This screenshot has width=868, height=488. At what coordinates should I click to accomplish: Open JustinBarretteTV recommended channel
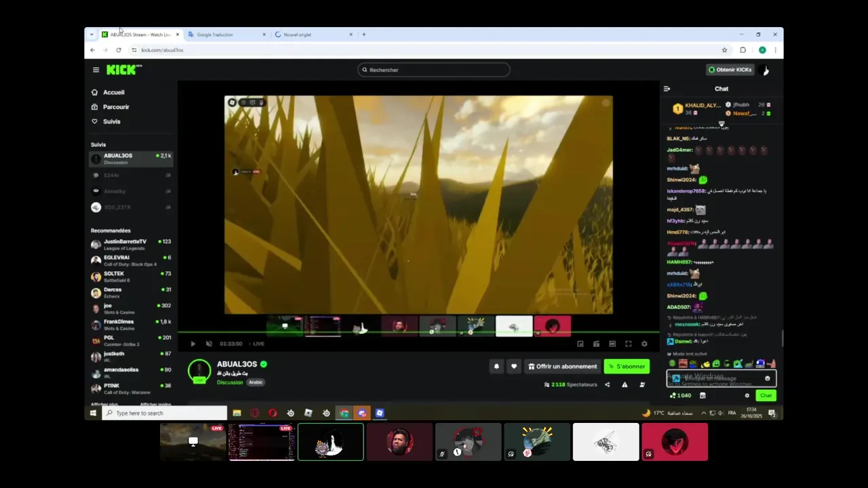[132, 244]
